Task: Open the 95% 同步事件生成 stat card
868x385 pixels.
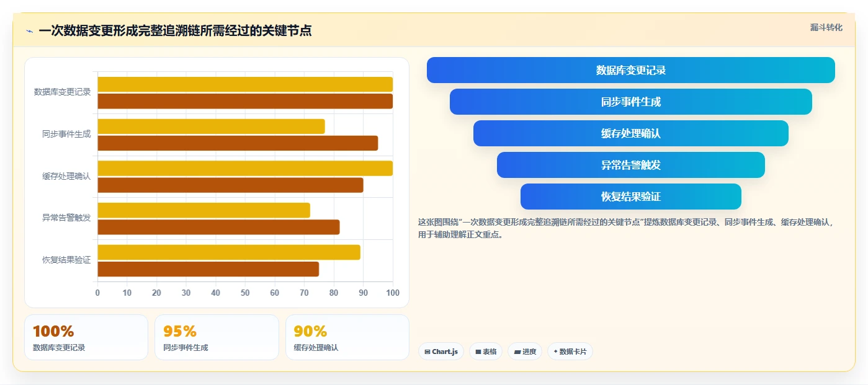Action: coord(217,337)
